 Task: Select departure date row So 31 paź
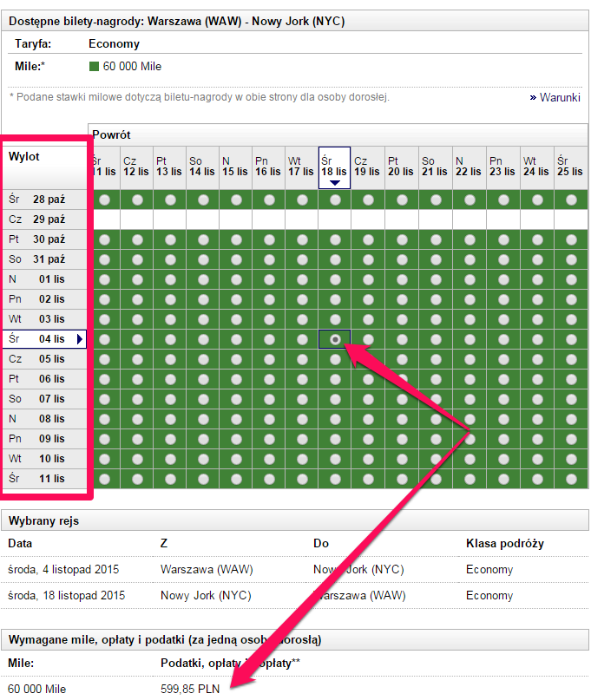click(44, 259)
